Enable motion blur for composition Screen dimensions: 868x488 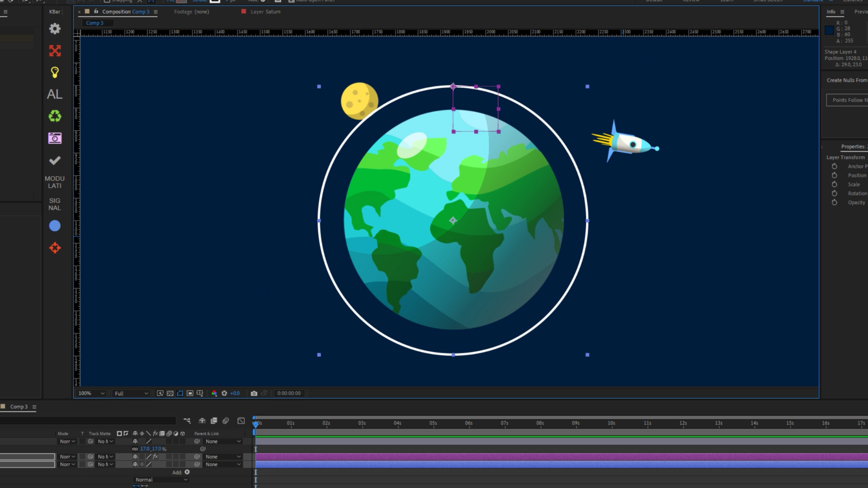[226, 421]
